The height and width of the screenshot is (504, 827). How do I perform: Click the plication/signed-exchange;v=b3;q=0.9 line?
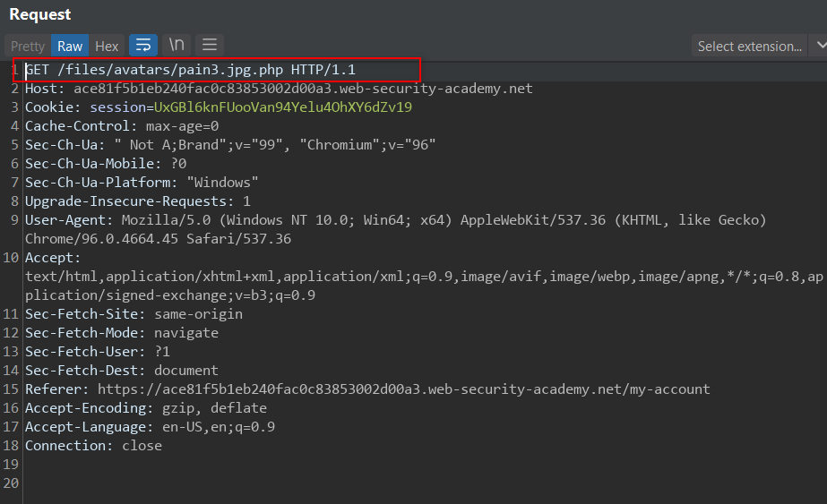pyautogui.click(x=170, y=295)
